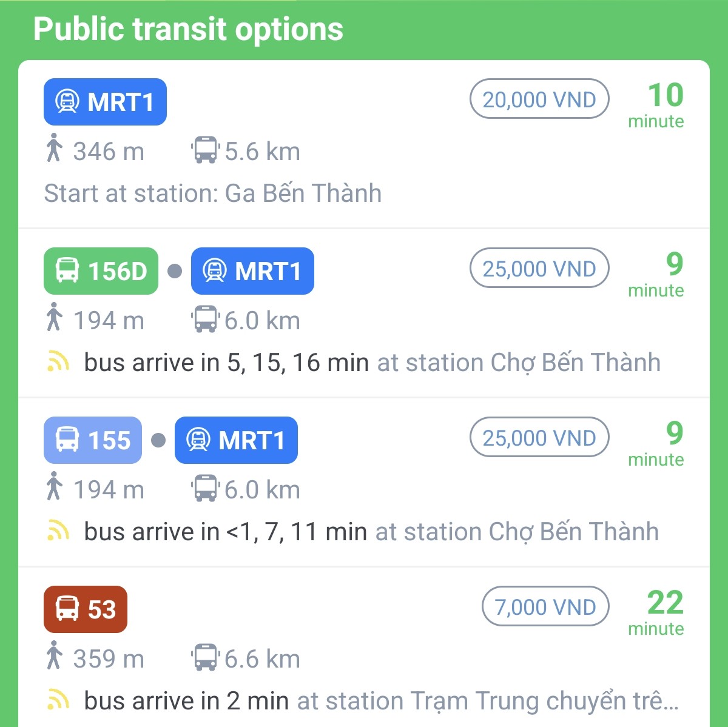Viewport: 728px width, 727px height.
Task: Tap walking icon beside 346 m
Action: point(54,149)
